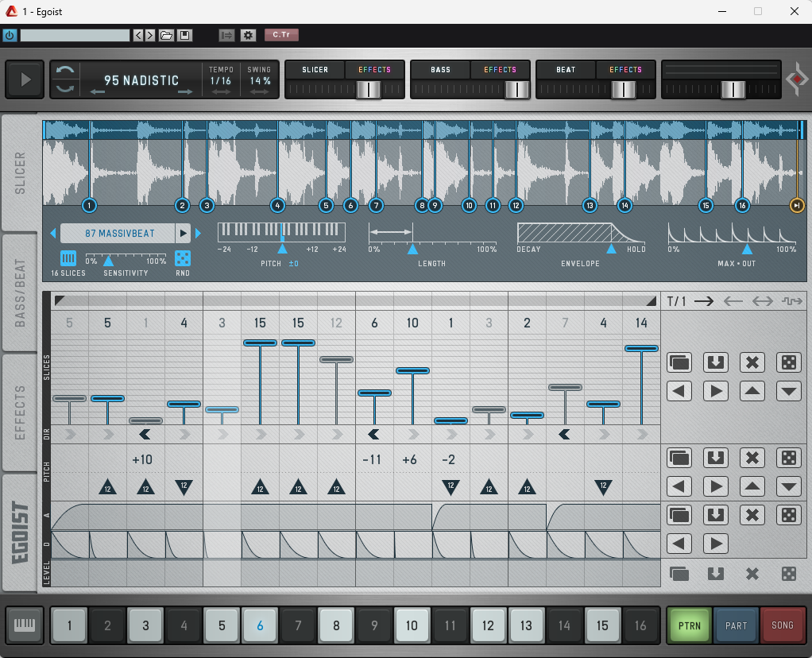Select pattern 10
The image size is (812, 658).
tap(412, 626)
